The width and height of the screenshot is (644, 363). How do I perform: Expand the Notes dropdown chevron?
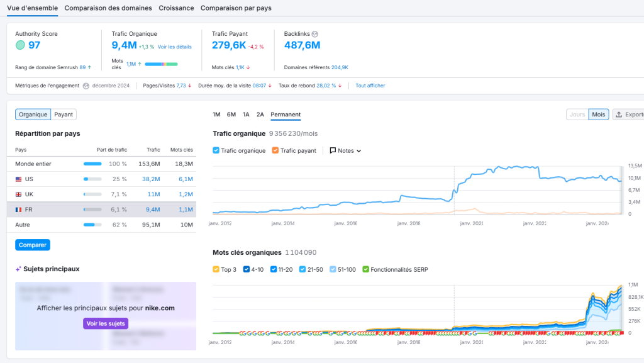point(359,151)
